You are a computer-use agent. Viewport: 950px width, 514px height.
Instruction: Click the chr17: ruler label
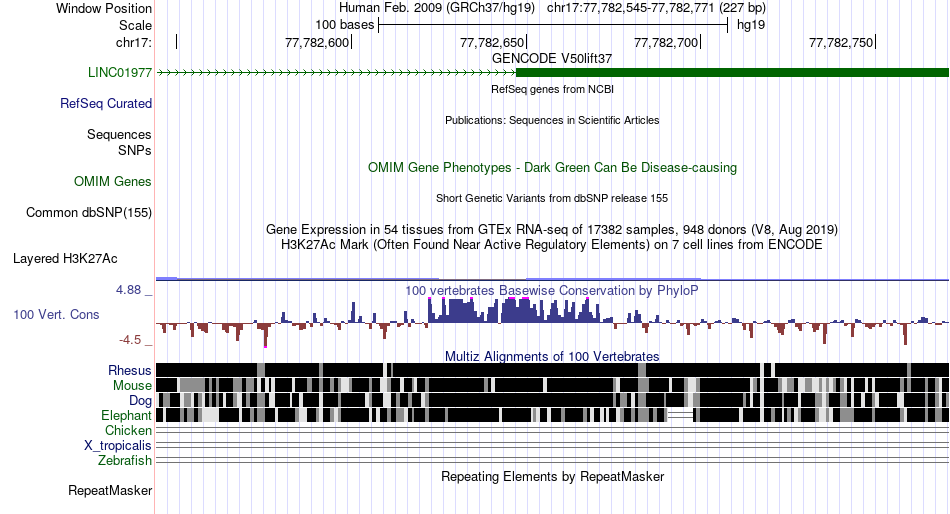(134, 42)
